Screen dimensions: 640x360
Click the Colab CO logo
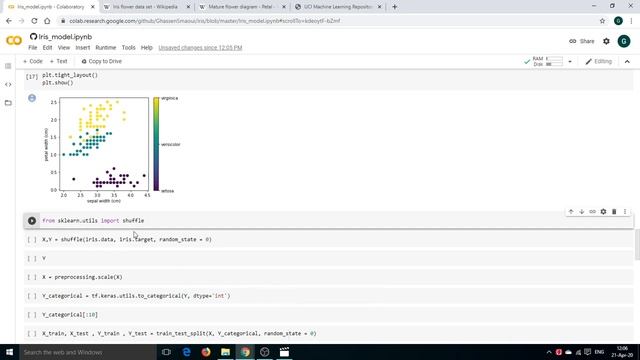(14, 40)
